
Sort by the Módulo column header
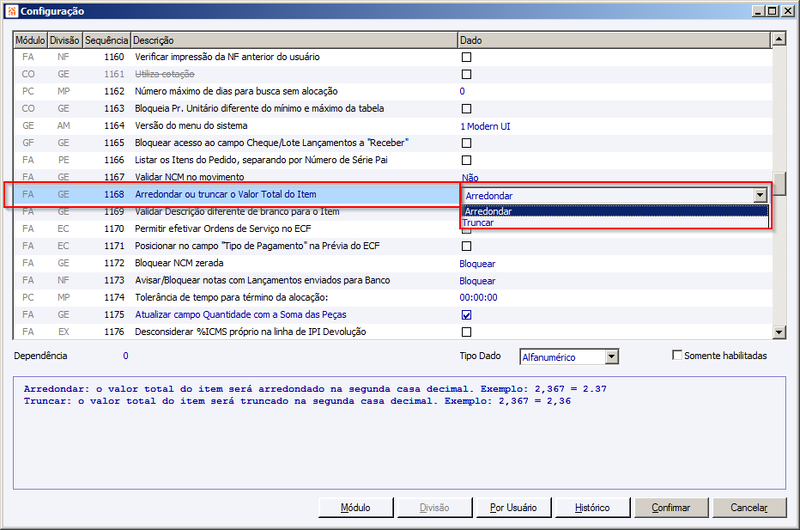(x=30, y=40)
